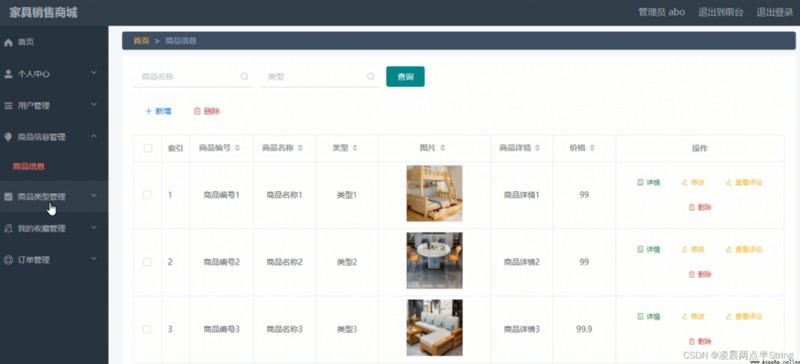Click 修改 for 商品名称2
The image size is (800, 364).
(x=693, y=250)
